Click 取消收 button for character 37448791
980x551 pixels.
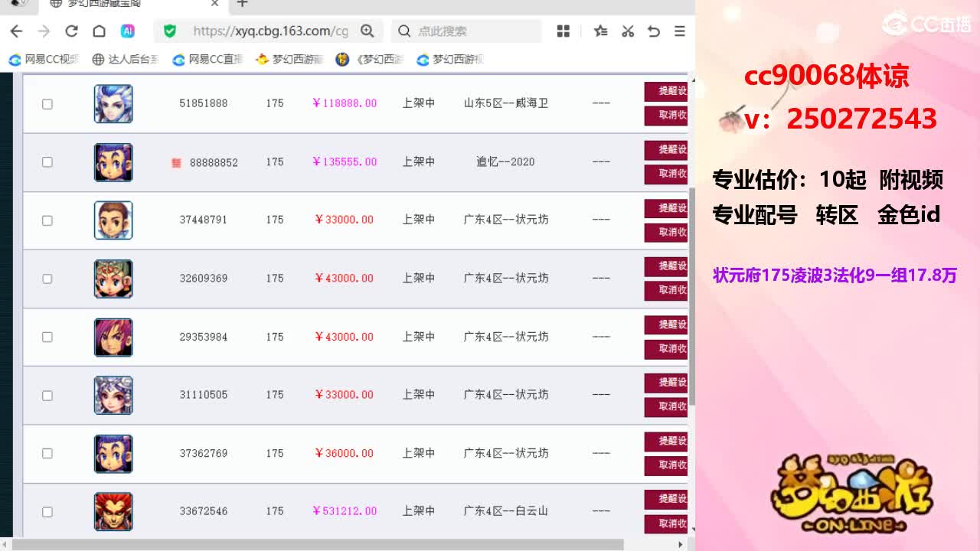click(666, 232)
